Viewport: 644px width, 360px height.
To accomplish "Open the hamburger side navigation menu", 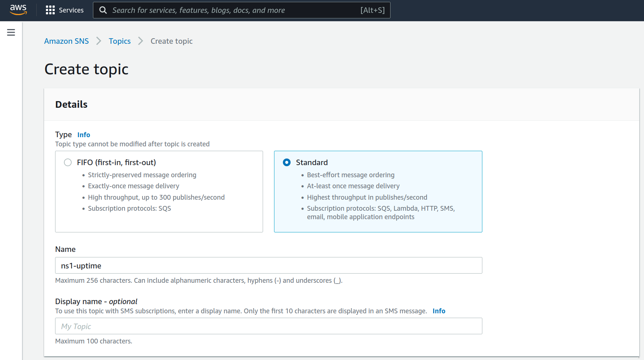I will [11, 32].
